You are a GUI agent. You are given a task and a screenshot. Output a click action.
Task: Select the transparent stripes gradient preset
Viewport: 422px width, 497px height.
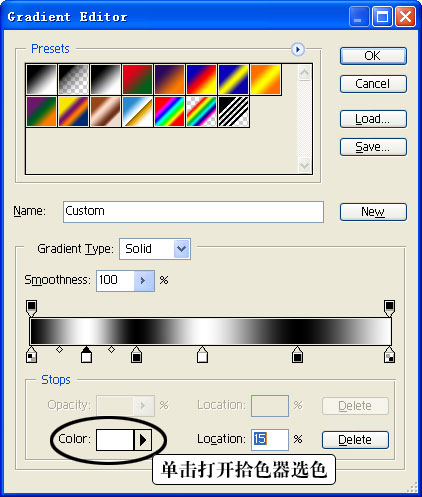pyautogui.click(x=233, y=112)
